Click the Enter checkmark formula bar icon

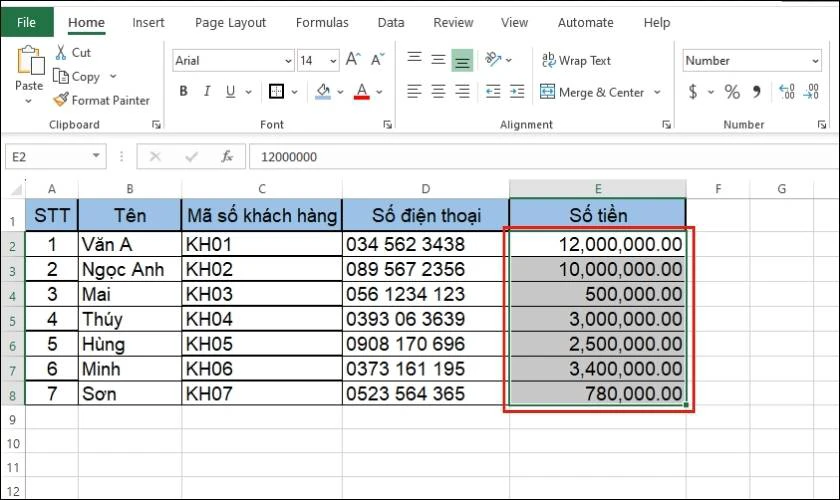pyautogui.click(x=191, y=156)
